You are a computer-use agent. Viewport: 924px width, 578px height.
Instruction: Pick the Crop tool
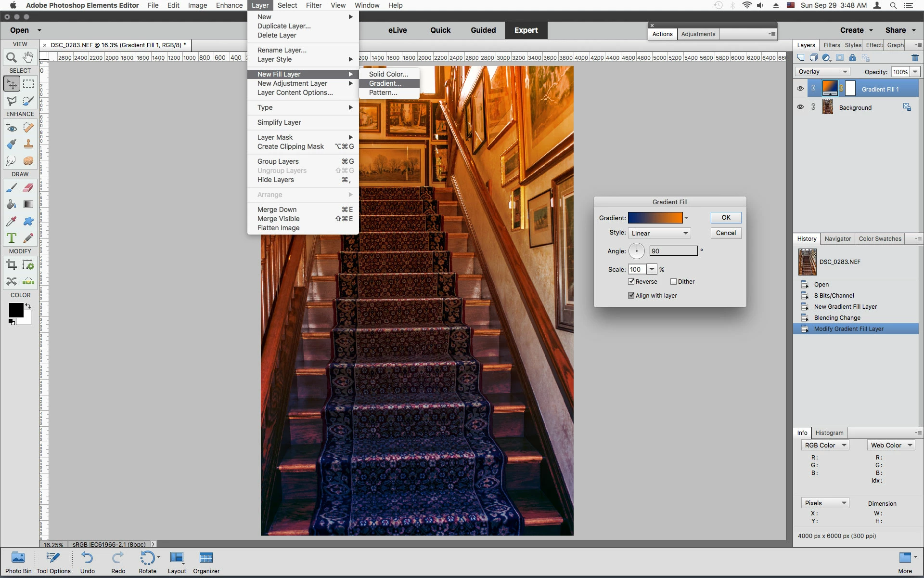12,264
